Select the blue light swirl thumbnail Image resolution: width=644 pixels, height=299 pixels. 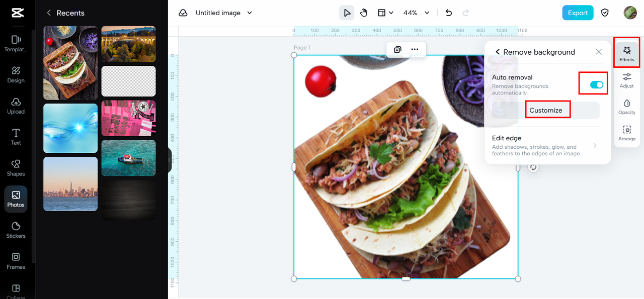[70, 128]
